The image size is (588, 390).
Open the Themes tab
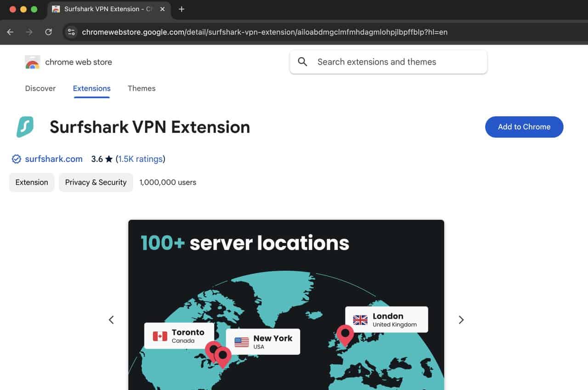(141, 88)
